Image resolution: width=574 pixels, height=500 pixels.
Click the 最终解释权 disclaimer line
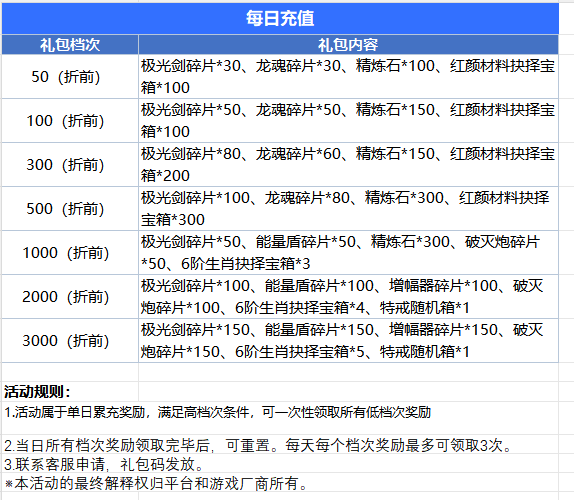157,483
